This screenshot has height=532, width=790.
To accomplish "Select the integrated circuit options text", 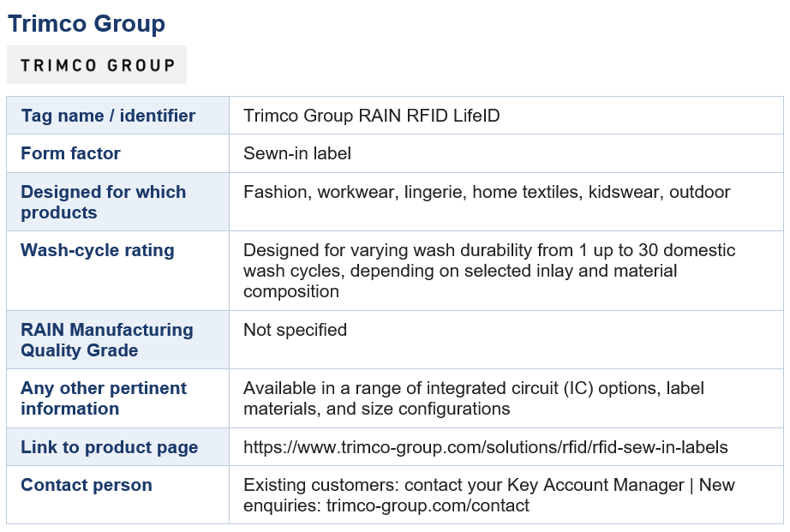I will 474,398.
